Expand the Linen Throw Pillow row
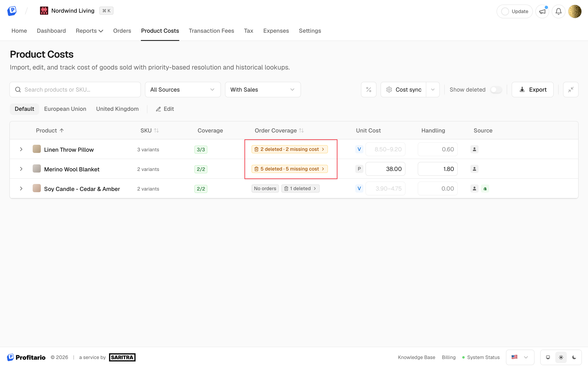This screenshot has width=588, height=368. click(x=21, y=149)
